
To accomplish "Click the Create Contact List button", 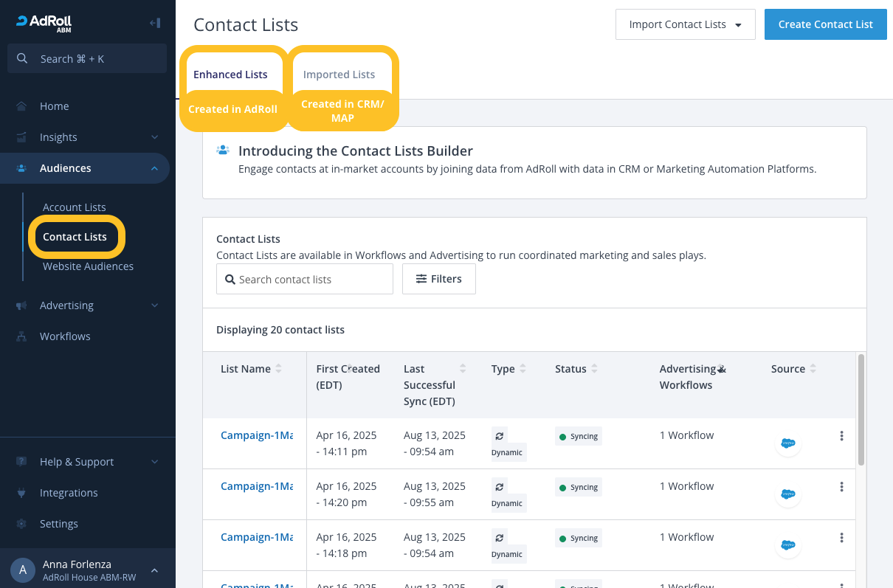I will 825,24.
